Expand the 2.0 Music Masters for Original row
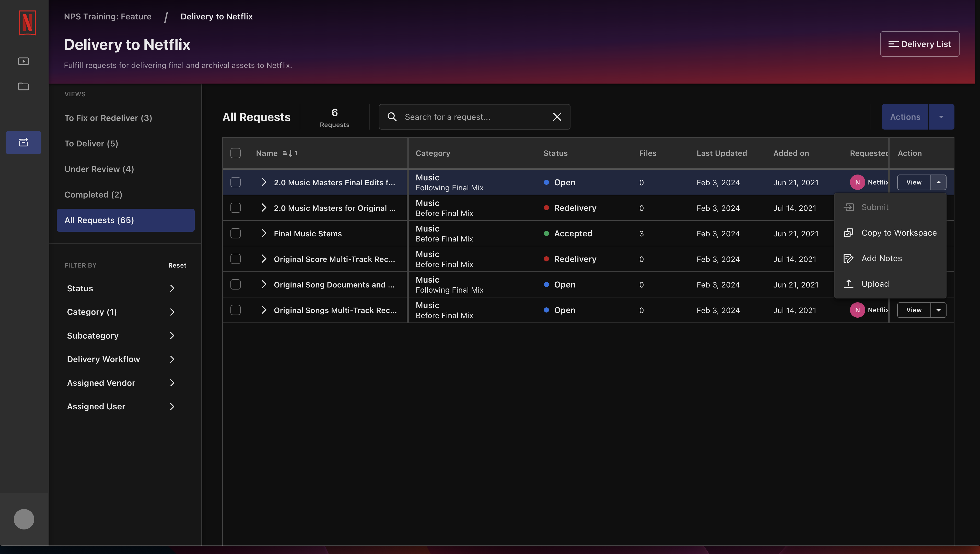980x554 pixels. pos(264,207)
